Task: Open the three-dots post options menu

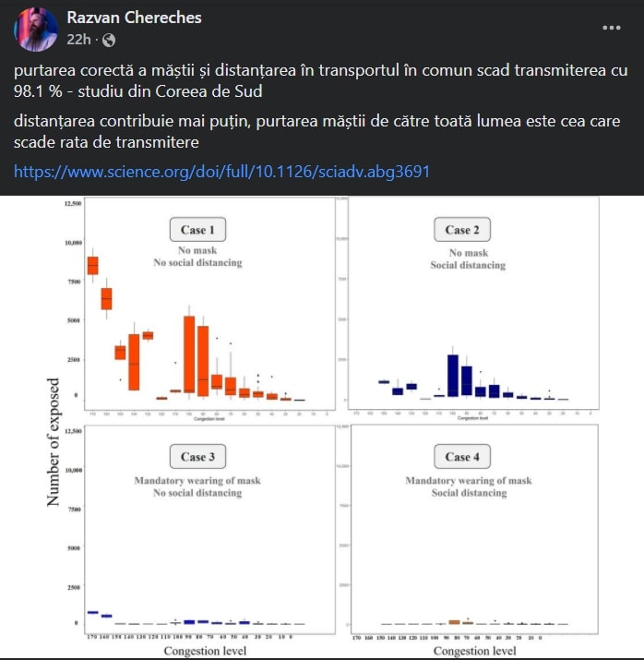Action: click(x=612, y=28)
